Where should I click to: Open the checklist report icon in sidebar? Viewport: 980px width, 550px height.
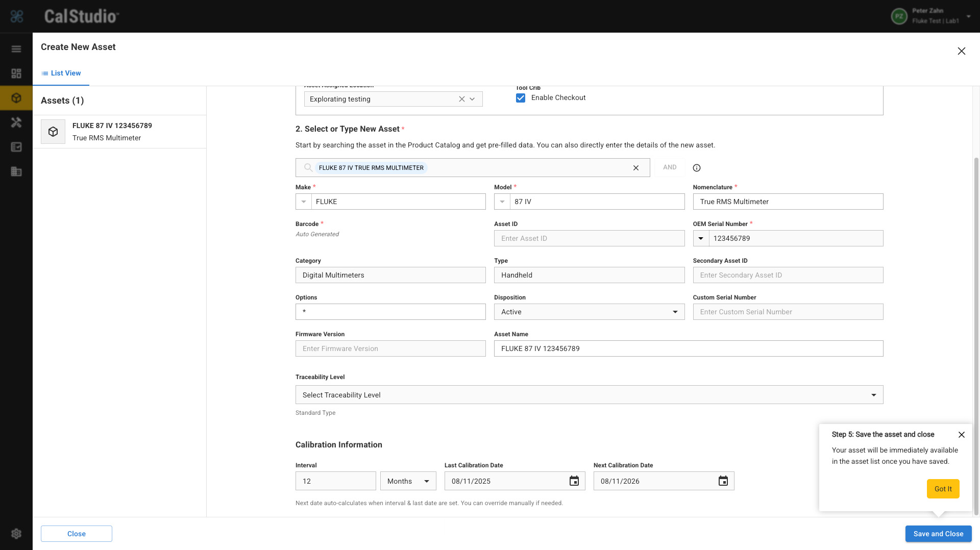(x=16, y=147)
